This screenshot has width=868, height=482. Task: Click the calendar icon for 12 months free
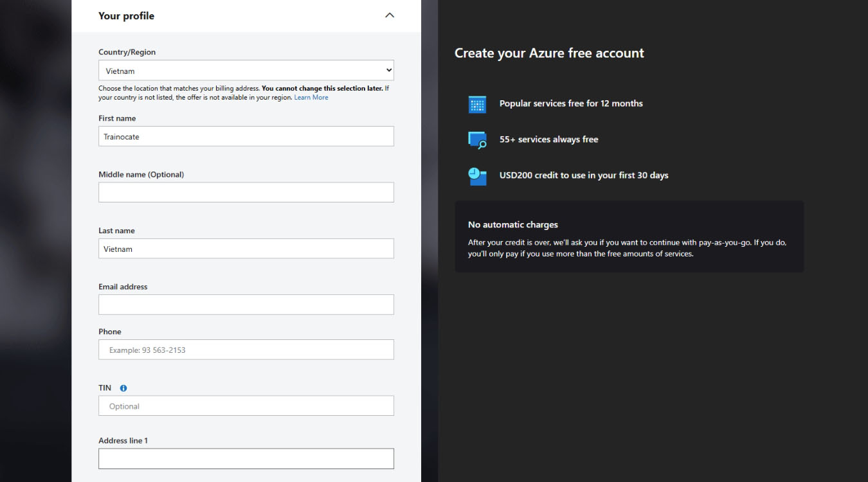click(477, 104)
